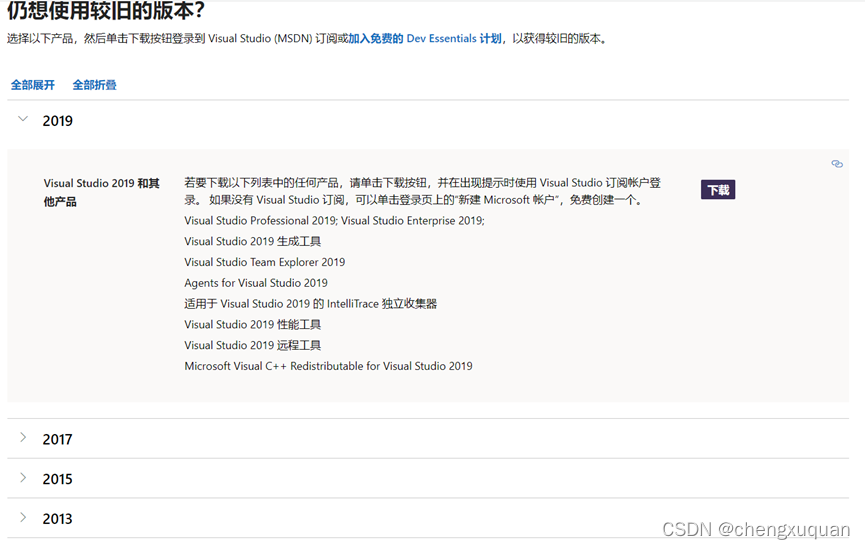Click 'Visual Studio 2019 远程工具' entry
865x549 pixels.
point(253,345)
